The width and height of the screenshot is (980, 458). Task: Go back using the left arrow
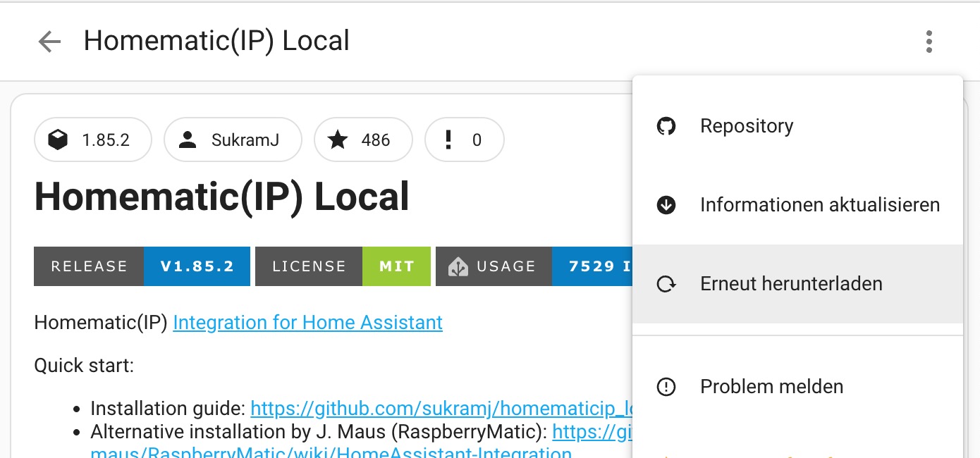(x=49, y=42)
